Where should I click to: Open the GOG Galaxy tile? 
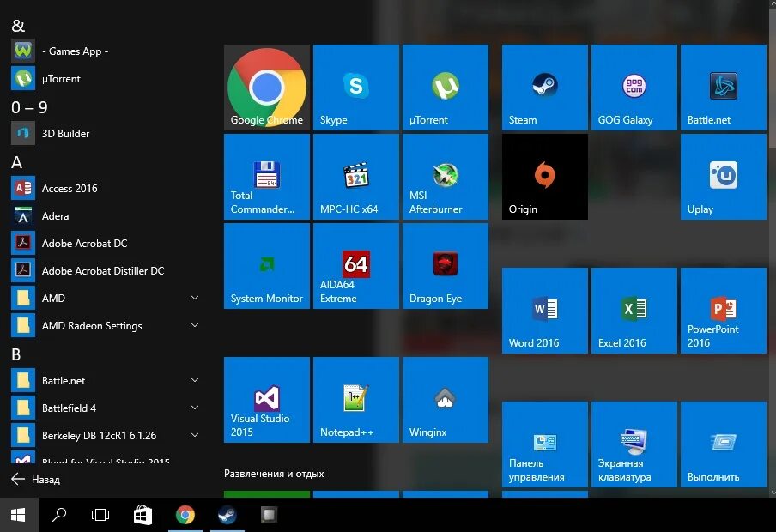634,88
